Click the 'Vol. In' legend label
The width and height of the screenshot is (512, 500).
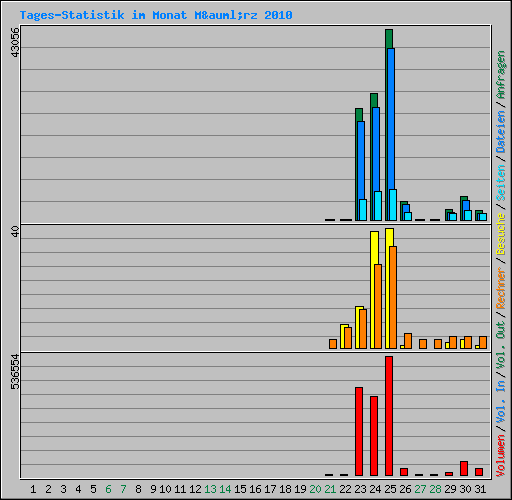pos(501,402)
